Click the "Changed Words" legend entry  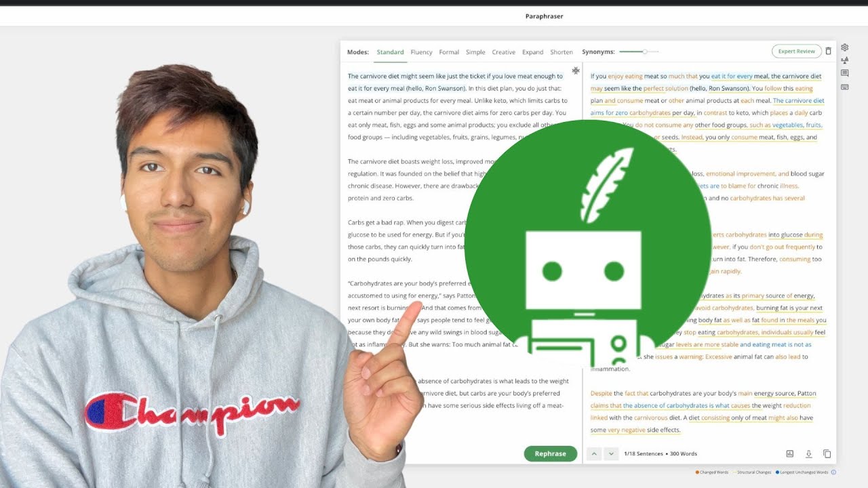click(x=711, y=472)
